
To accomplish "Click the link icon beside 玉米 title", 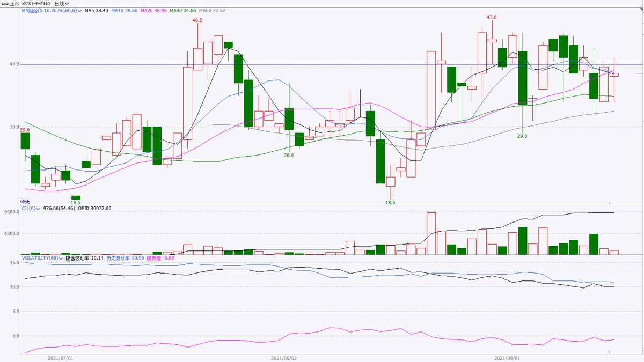I will click(x=5, y=3).
